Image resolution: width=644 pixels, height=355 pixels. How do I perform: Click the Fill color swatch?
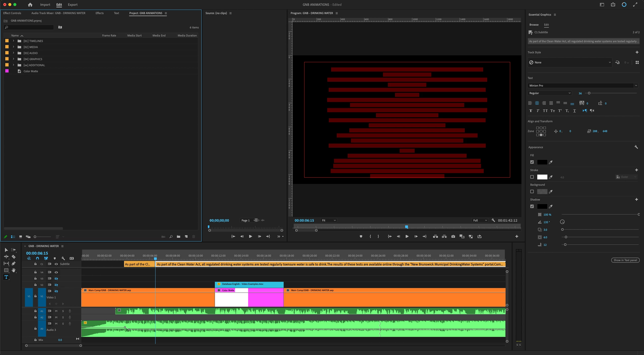coord(542,162)
